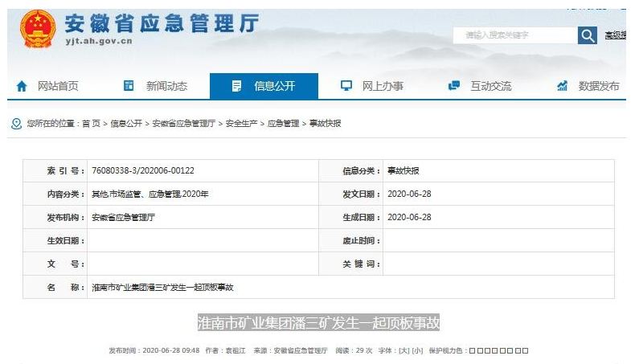The width and height of the screenshot is (635, 364).
Task: Click the 安徽省应急管理厅 breadcrumb link
Action: (x=184, y=124)
